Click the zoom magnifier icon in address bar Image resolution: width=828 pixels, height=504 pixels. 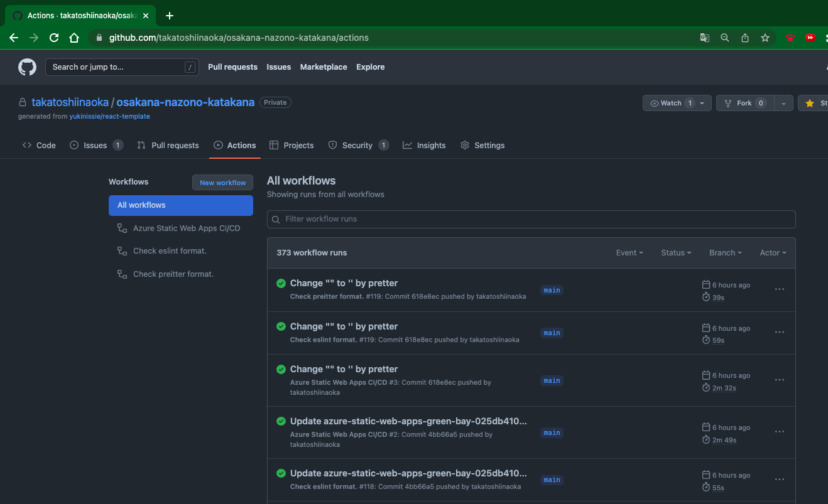725,38
